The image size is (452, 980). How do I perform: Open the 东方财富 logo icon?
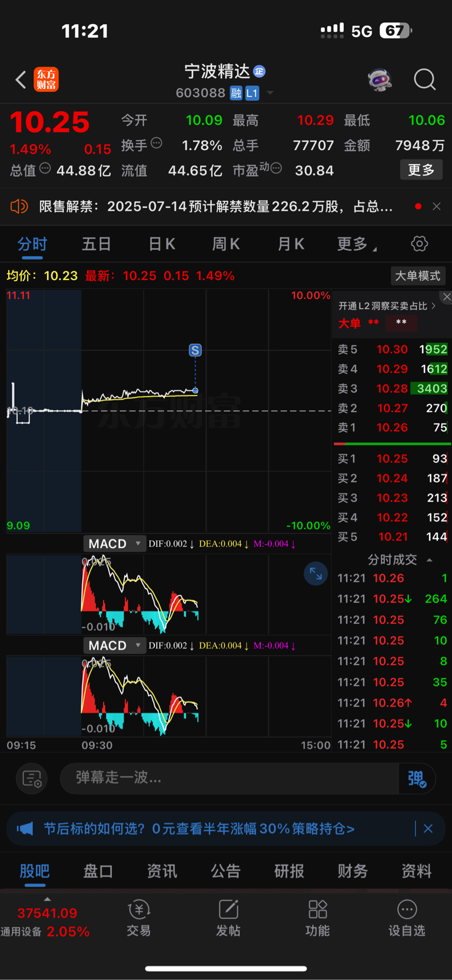pyautogui.click(x=46, y=79)
